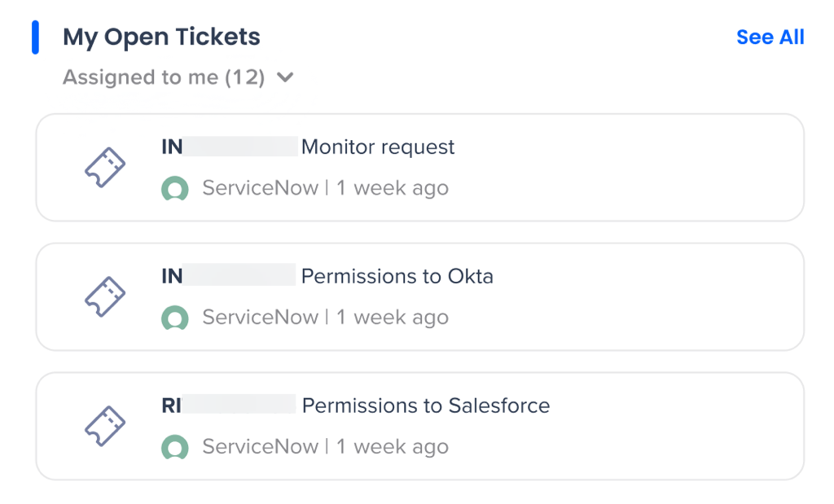The height and width of the screenshot is (504, 834).
Task: Open the Permissions to Salesforce ticket
Action: (425, 405)
